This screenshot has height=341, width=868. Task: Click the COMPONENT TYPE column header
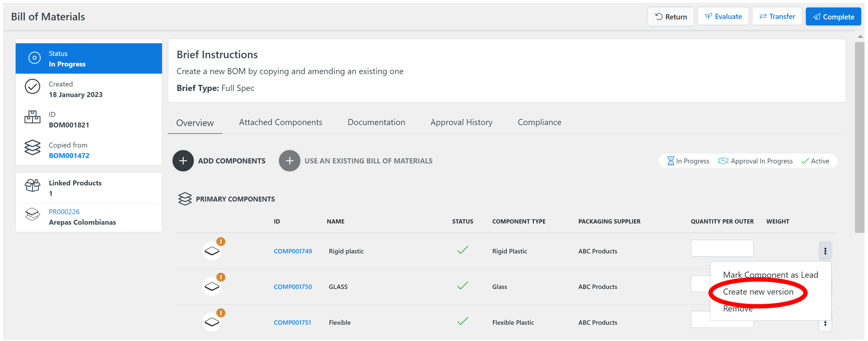click(x=519, y=221)
